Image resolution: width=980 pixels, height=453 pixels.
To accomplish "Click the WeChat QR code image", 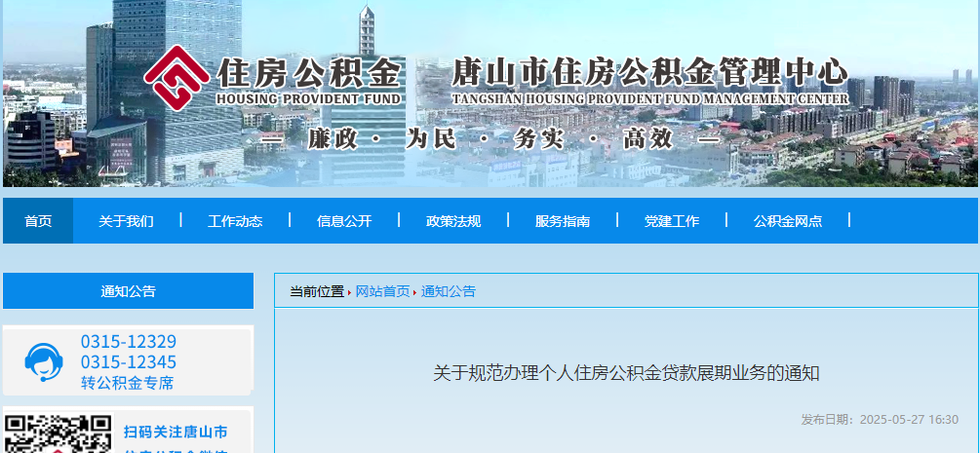I will coord(58,434).
